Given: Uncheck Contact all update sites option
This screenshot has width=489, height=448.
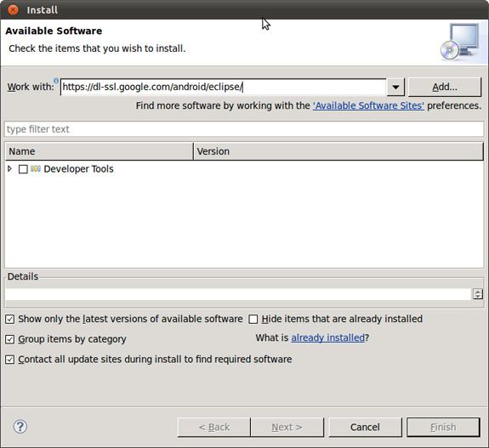Looking at the screenshot, I should pyautogui.click(x=9, y=360).
